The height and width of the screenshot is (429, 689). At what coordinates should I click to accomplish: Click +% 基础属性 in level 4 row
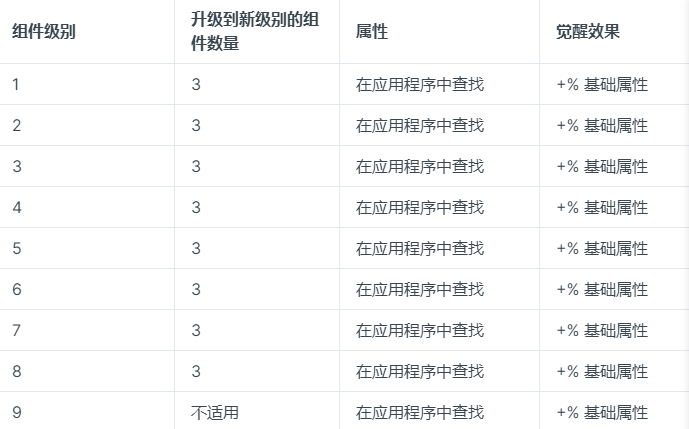coord(602,207)
